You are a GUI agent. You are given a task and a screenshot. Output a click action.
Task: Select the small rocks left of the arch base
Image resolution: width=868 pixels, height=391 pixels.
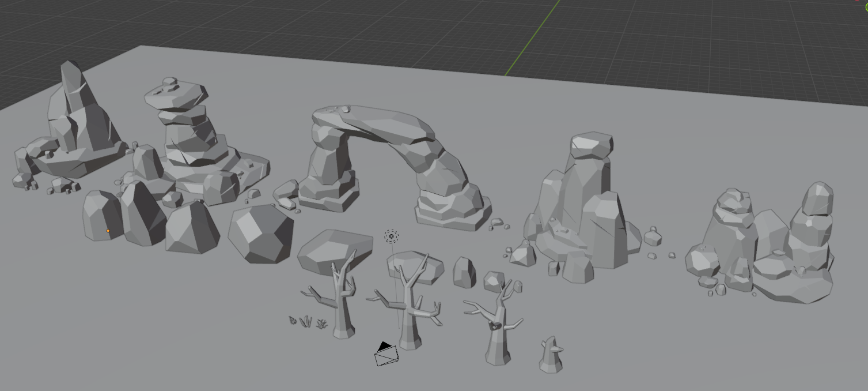point(286,194)
